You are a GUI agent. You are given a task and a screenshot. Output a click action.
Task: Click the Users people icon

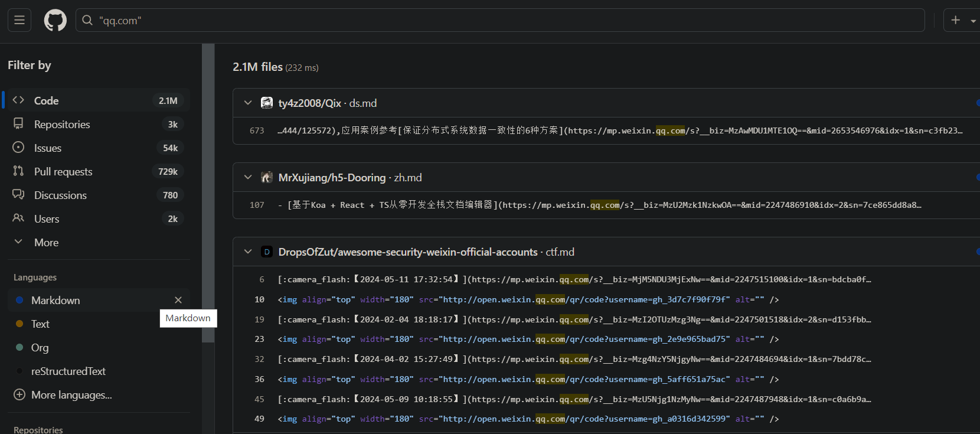pos(18,218)
